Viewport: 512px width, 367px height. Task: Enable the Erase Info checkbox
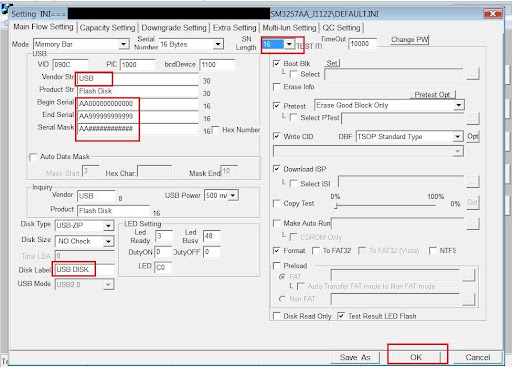(276, 87)
